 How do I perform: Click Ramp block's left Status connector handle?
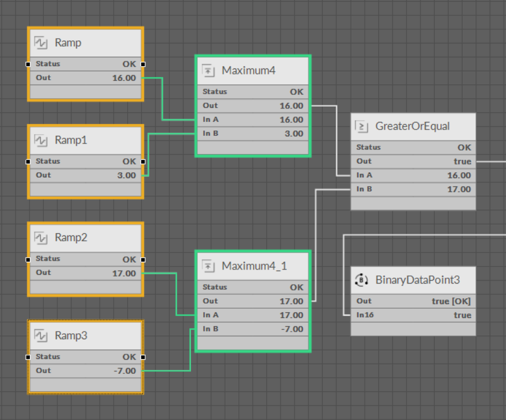coord(28,64)
